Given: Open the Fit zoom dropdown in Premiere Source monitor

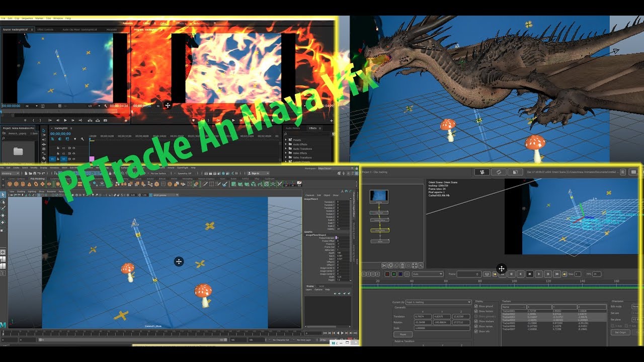Looking at the screenshot, I should point(33,106).
